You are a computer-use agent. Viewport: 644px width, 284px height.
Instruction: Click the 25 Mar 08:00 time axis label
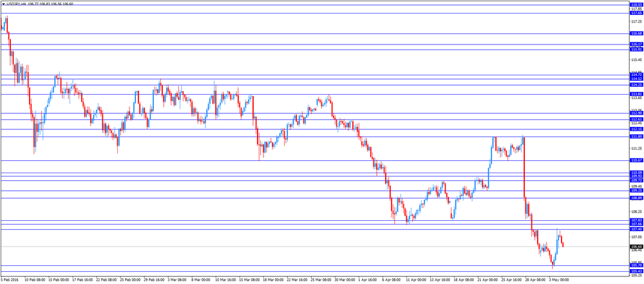tap(321, 279)
